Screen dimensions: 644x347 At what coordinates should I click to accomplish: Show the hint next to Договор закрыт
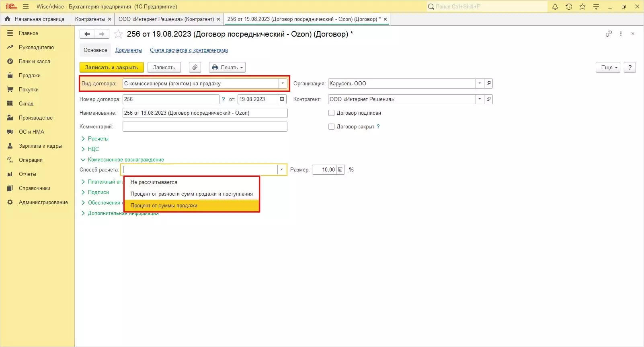pyautogui.click(x=378, y=127)
